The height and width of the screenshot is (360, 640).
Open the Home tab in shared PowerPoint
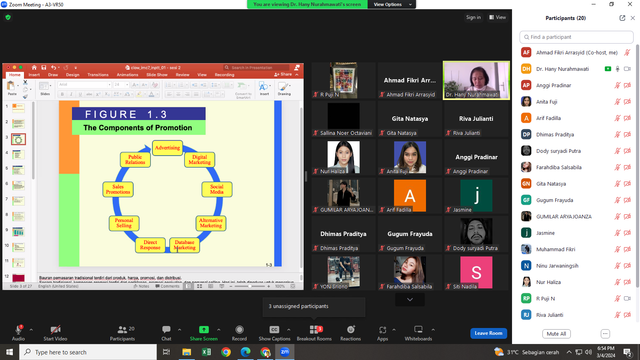tap(15, 75)
